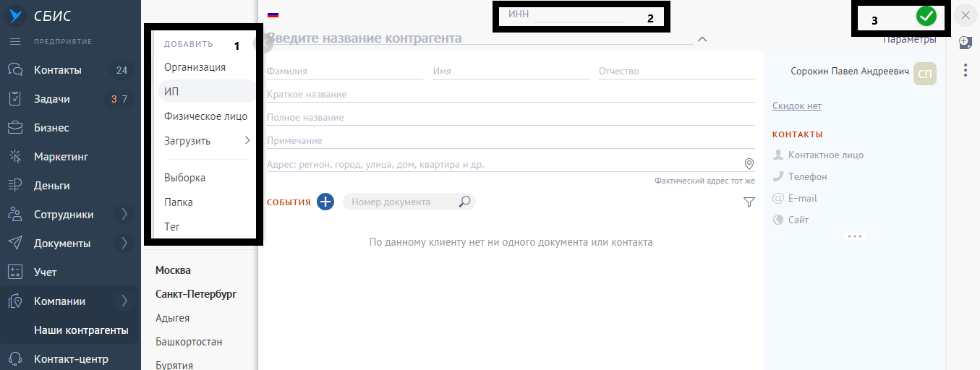Screen dimensions: 980x370
Task: Choose Выборка in the add menu
Action: (184, 178)
